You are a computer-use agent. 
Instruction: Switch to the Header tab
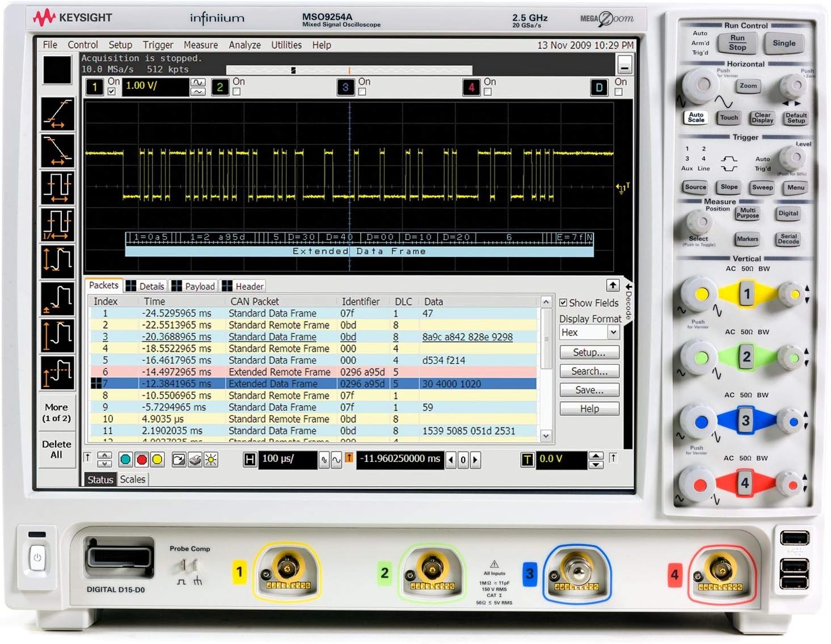243,287
